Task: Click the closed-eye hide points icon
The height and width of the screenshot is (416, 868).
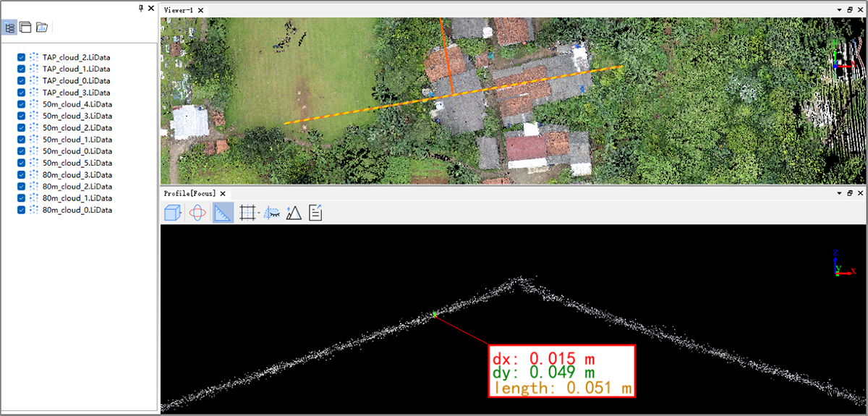Action: click(272, 213)
